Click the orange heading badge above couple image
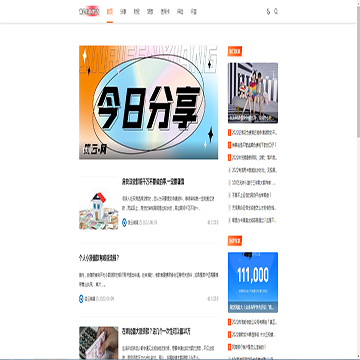 pyautogui.click(x=235, y=52)
